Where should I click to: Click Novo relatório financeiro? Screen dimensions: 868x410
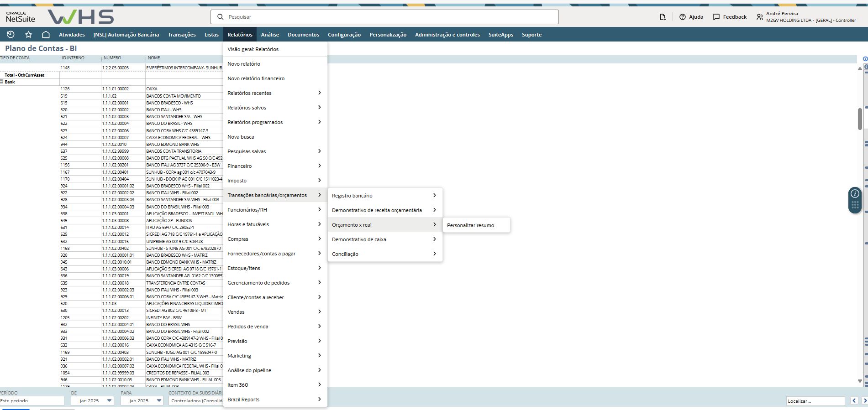(256, 78)
